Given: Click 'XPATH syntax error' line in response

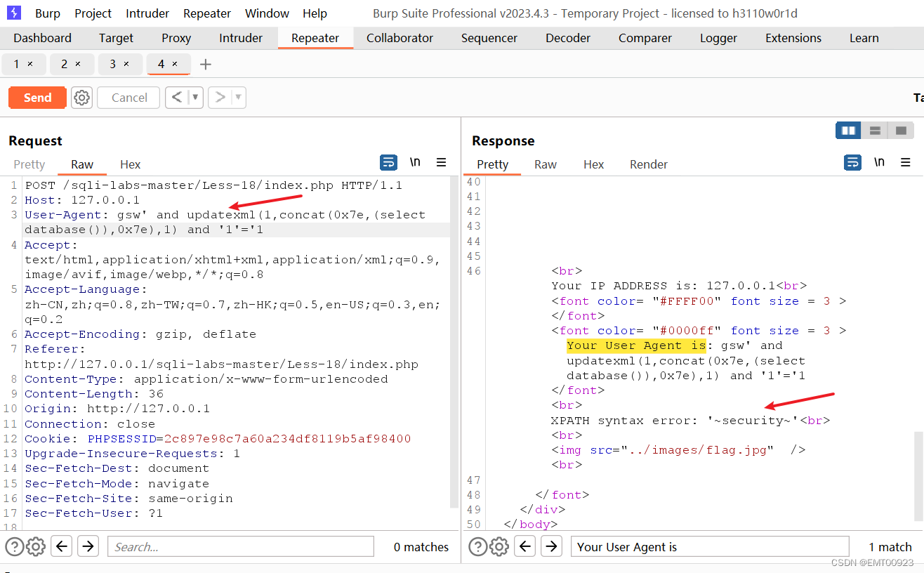Looking at the screenshot, I should tap(691, 421).
